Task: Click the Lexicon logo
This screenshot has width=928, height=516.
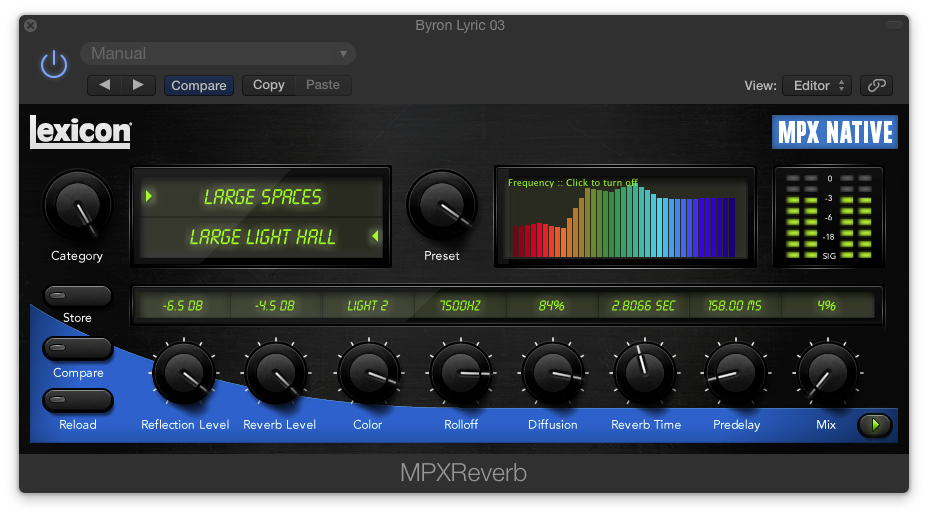Action: point(80,131)
